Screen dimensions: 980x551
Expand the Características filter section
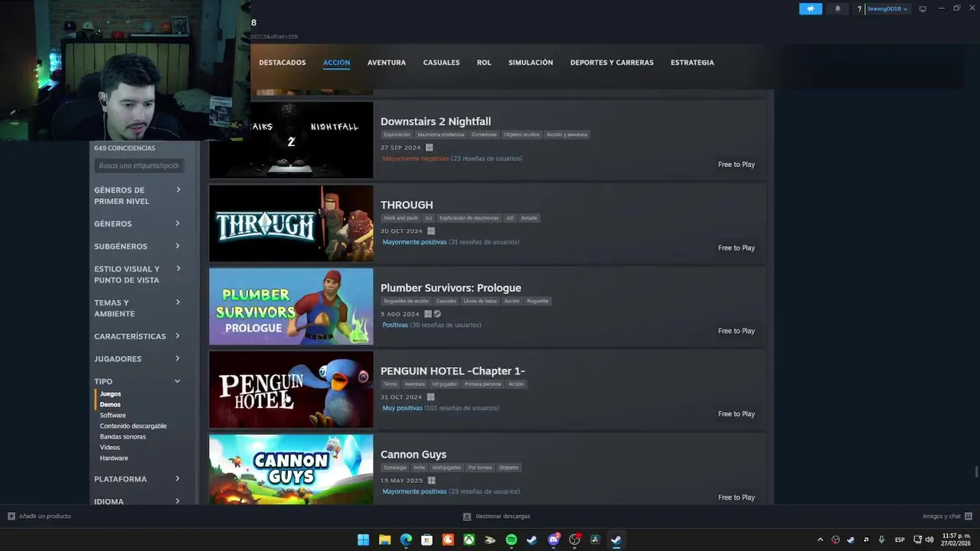coord(138,336)
